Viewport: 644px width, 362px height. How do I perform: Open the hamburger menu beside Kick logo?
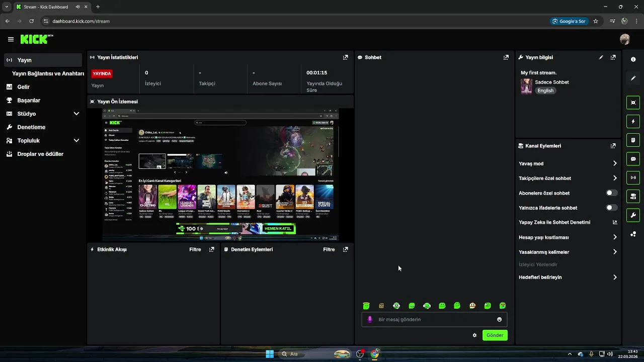coord(11,39)
